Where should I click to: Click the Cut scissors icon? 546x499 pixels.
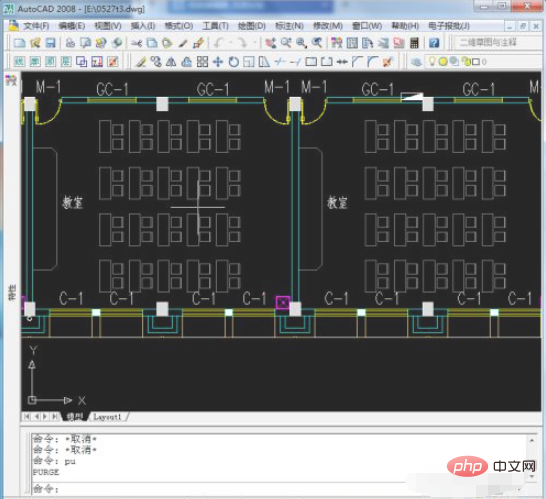136,43
